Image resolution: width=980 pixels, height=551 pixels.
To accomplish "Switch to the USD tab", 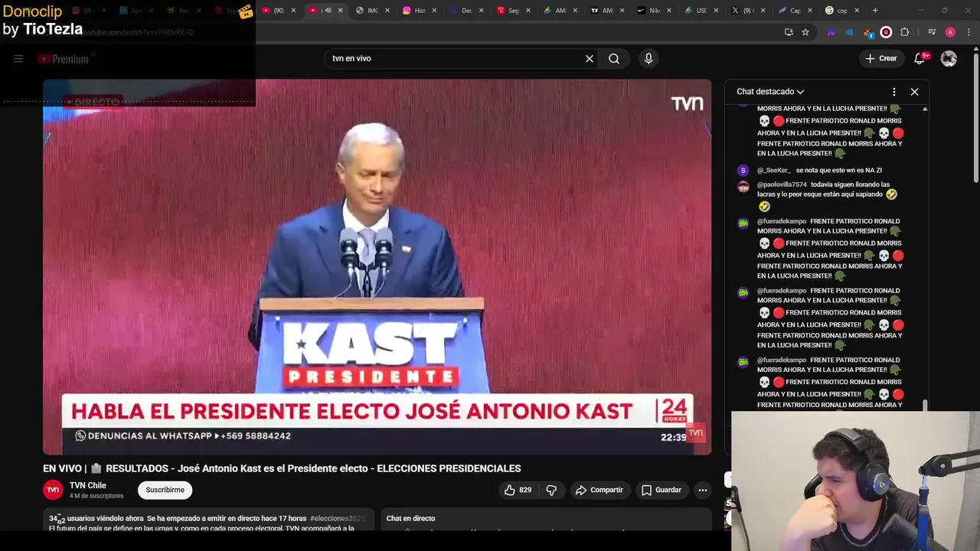I will (701, 11).
